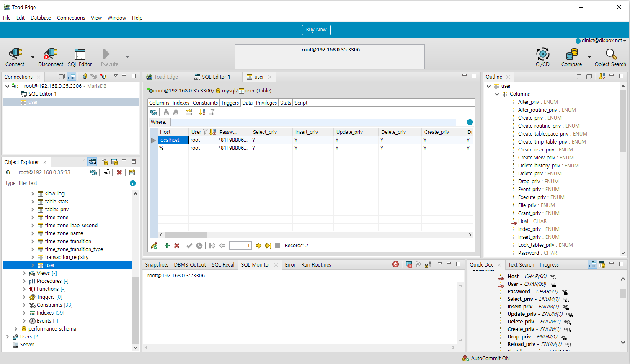
Task: Click the Buy Now button
Action: (x=316, y=30)
